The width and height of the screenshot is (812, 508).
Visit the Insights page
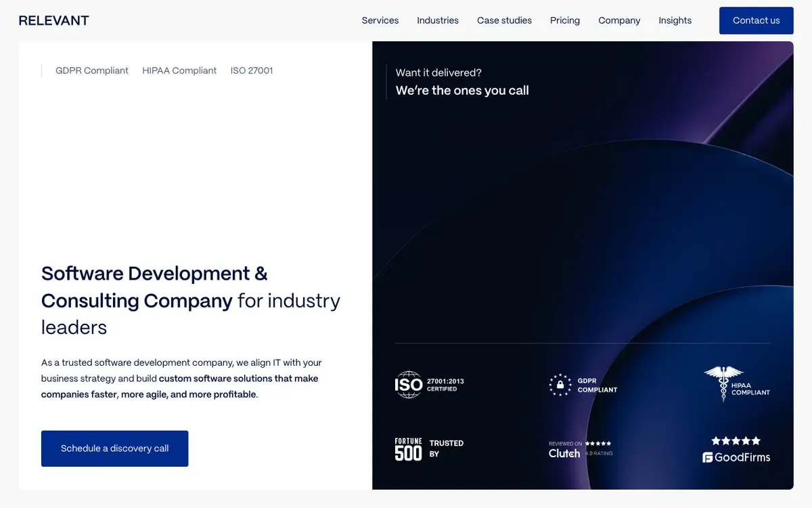[x=675, y=20]
